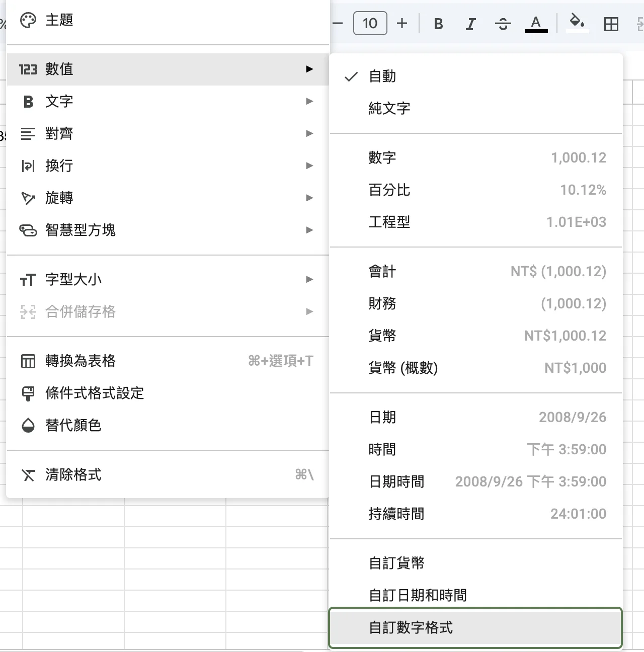Image resolution: width=644 pixels, height=652 pixels.
Task: Choose 持續時間 duration format
Action: (x=476, y=514)
